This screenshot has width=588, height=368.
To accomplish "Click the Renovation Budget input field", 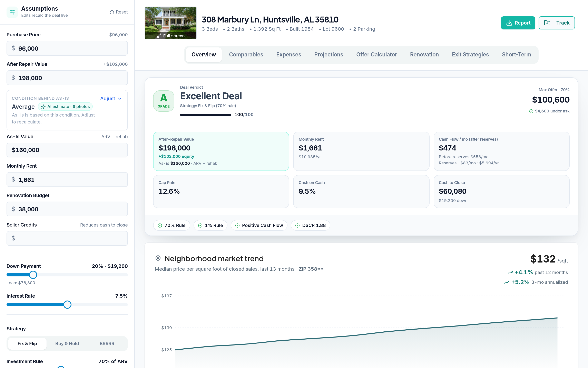I will point(67,209).
